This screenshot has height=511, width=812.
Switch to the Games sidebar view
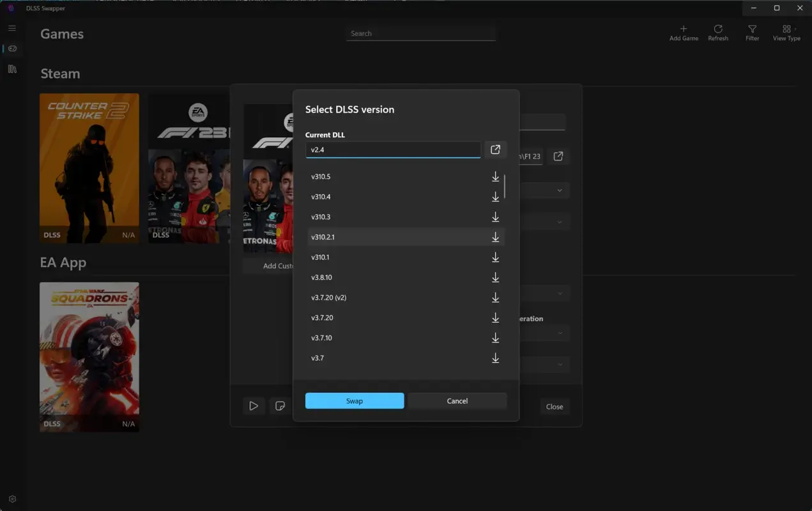pos(11,49)
